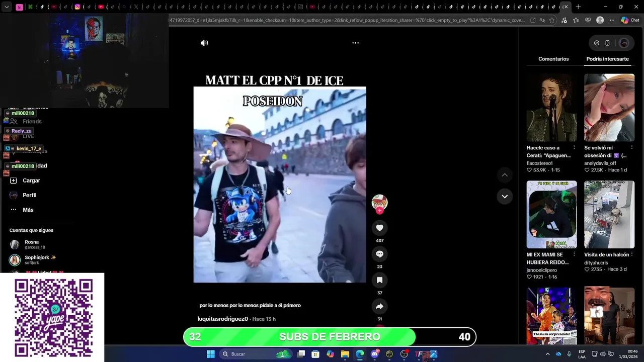This screenshot has height=362, width=644.
Task: Save video with the bookmark icon
Action: [380, 280]
